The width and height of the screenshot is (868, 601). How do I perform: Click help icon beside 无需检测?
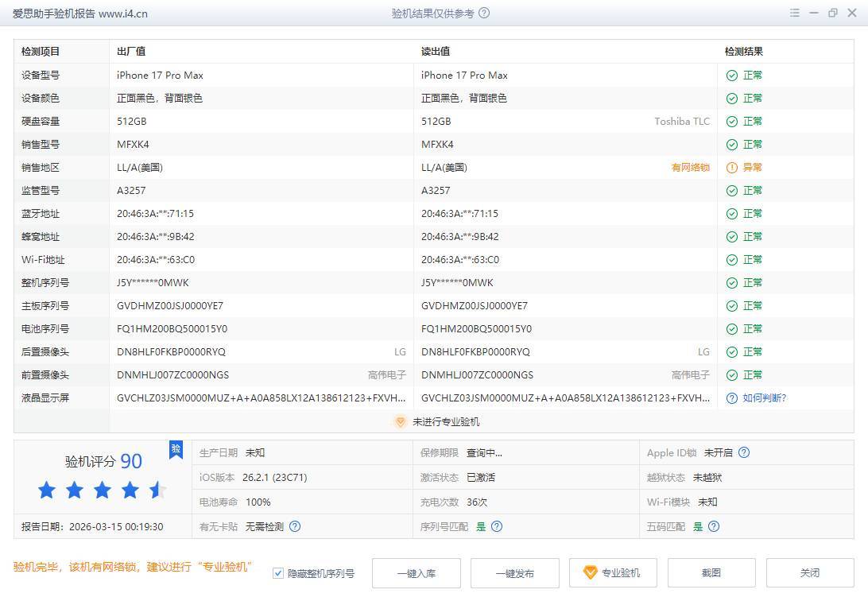coord(295,526)
